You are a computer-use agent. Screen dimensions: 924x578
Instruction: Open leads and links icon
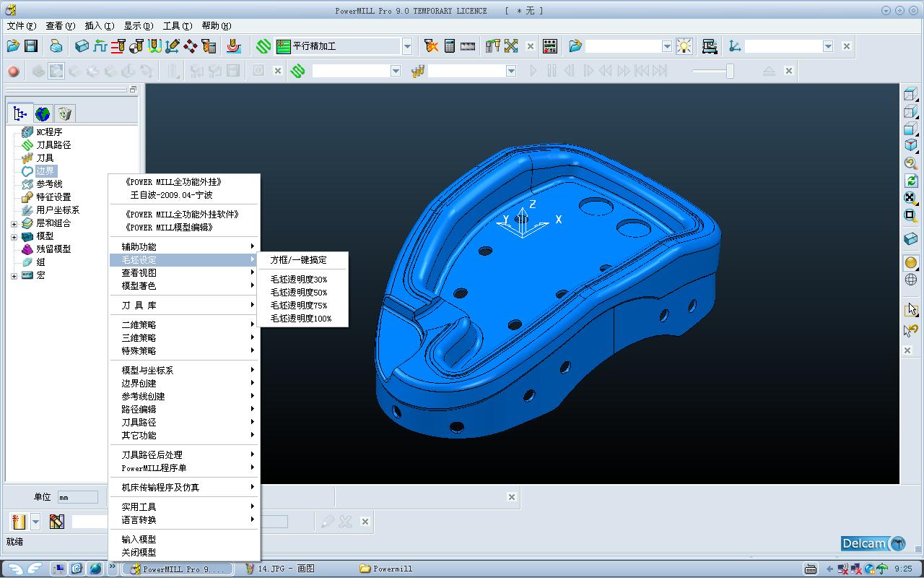[154, 46]
